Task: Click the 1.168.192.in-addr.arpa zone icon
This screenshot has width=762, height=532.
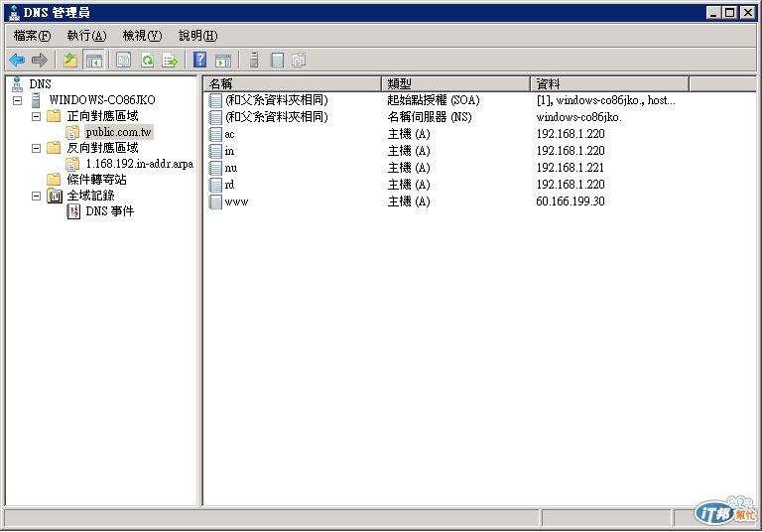Action: pos(72,164)
